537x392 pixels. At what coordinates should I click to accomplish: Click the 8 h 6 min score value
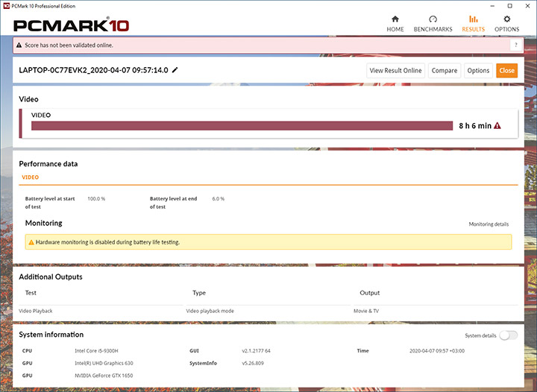pyautogui.click(x=475, y=125)
